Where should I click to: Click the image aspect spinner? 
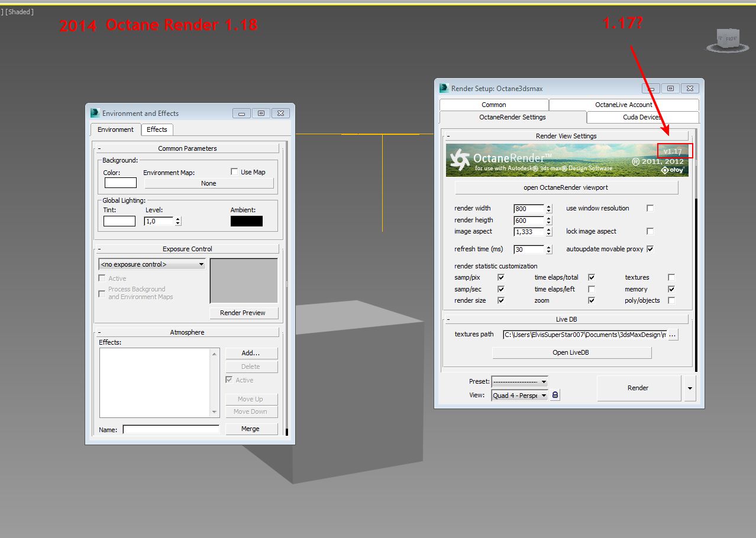[548, 232]
